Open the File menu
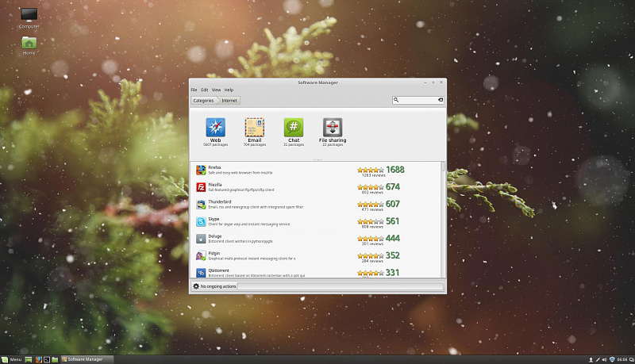 point(194,90)
